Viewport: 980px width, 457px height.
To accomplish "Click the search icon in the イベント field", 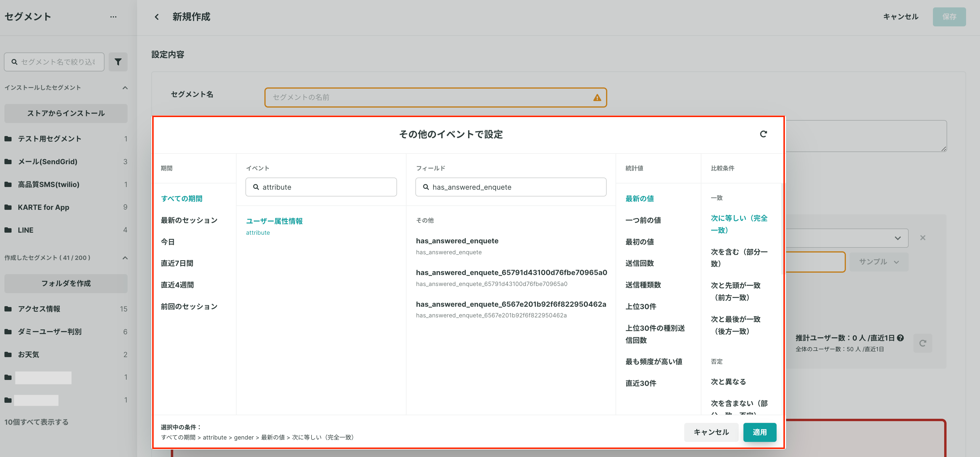I will 256,187.
